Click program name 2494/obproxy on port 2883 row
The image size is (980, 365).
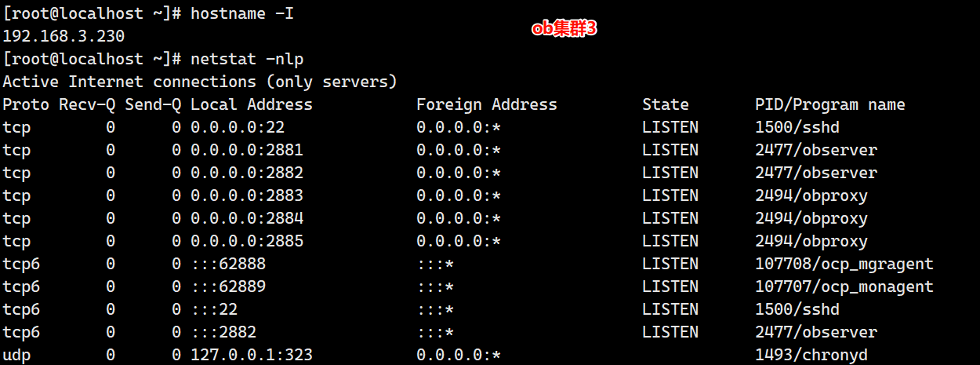tap(811, 195)
